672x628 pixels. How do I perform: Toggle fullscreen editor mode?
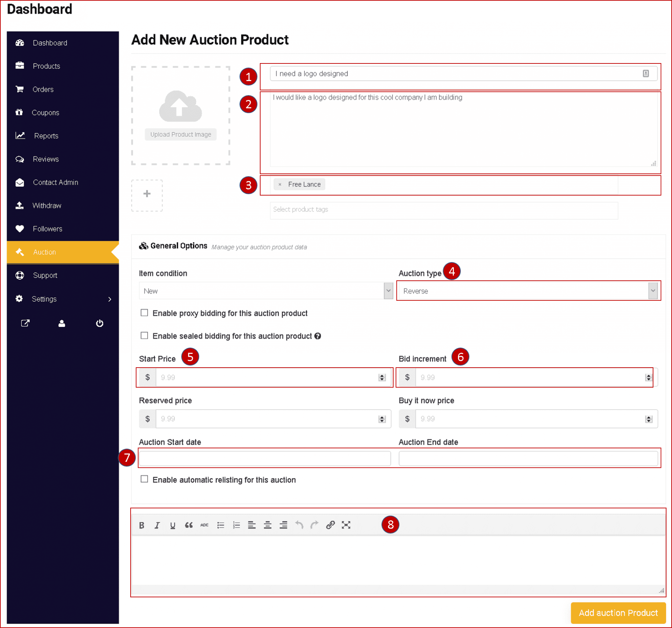346,525
